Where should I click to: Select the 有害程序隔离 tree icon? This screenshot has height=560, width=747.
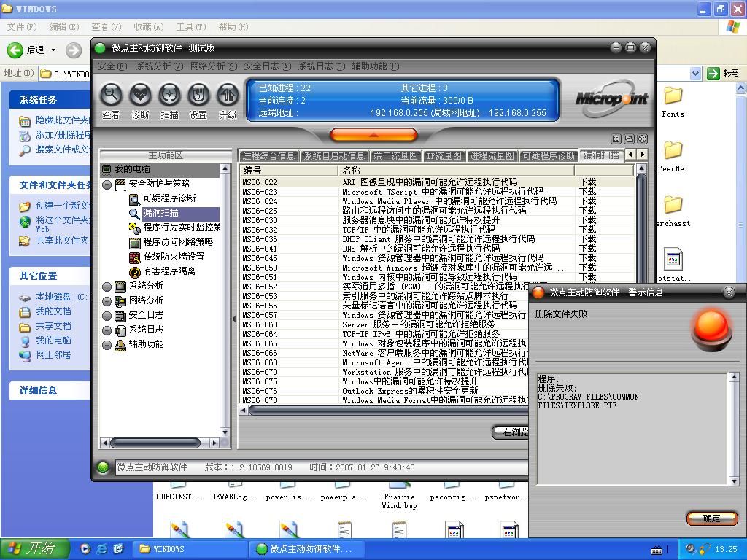tap(135, 272)
